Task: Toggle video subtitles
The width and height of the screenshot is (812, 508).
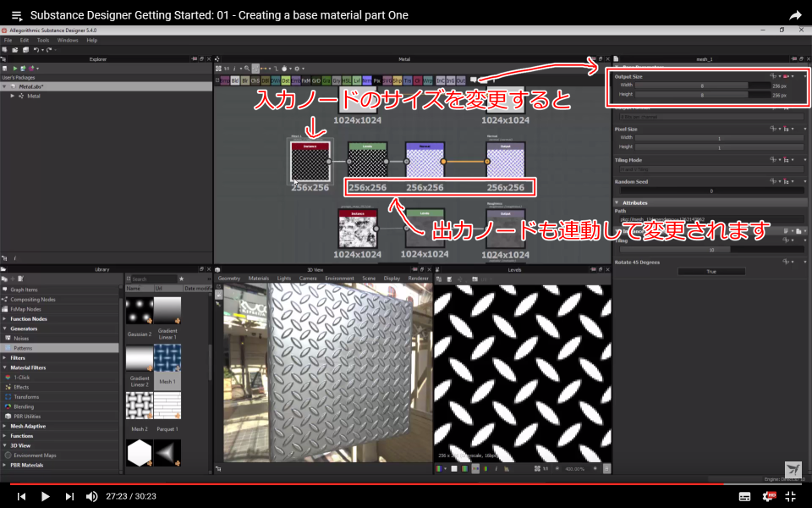Action: click(x=744, y=497)
